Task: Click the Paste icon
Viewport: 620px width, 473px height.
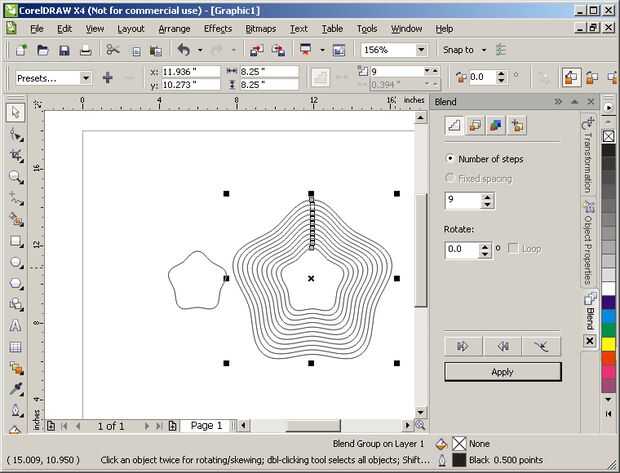Action: [x=156, y=51]
